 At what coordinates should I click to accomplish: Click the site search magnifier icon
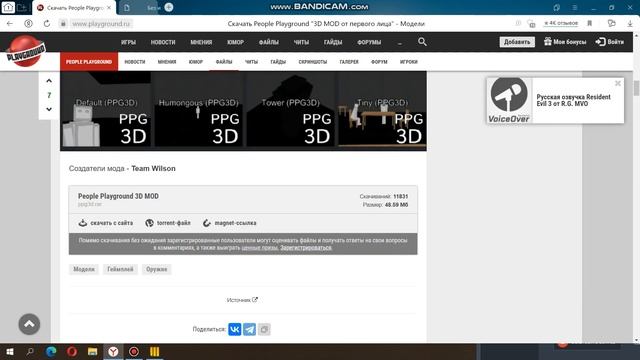pos(422,42)
